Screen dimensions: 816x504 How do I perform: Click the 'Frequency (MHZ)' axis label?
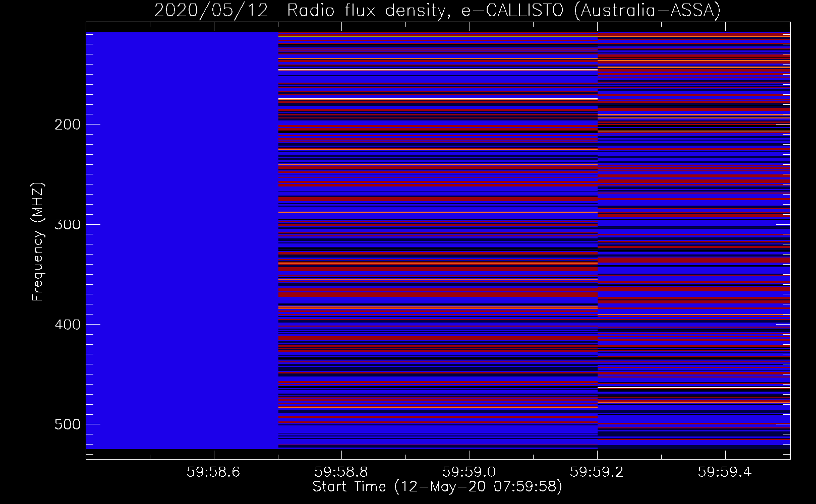tap(38, 241)
